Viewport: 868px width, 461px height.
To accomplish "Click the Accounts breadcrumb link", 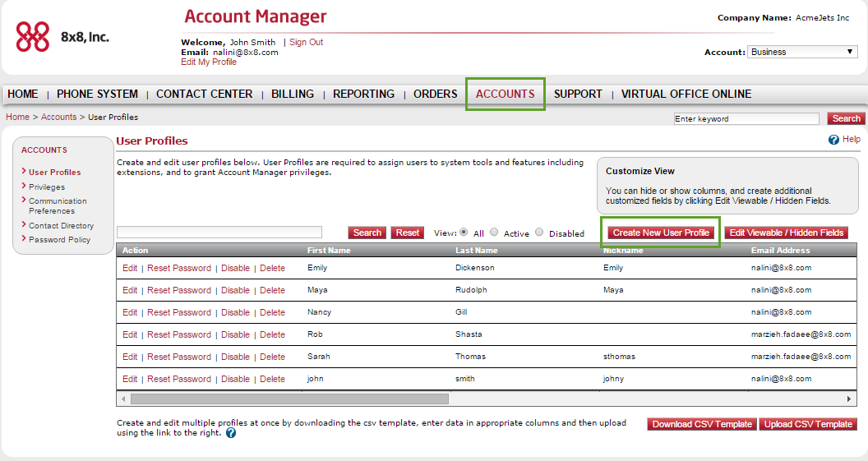I will tap(58, 117).
